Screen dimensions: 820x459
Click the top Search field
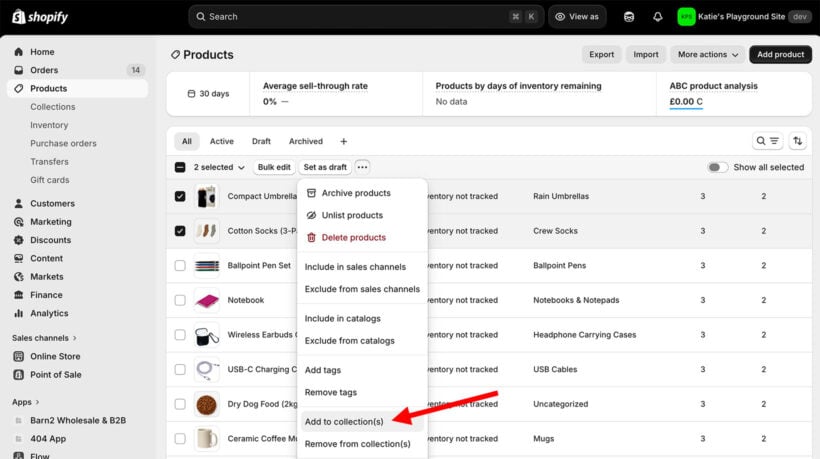366,17
